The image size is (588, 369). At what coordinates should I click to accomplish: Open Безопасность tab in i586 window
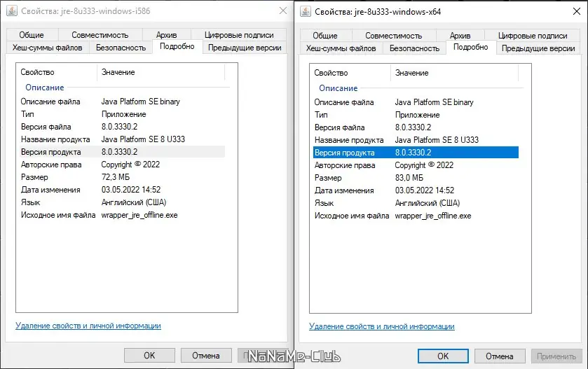(121, 48)
